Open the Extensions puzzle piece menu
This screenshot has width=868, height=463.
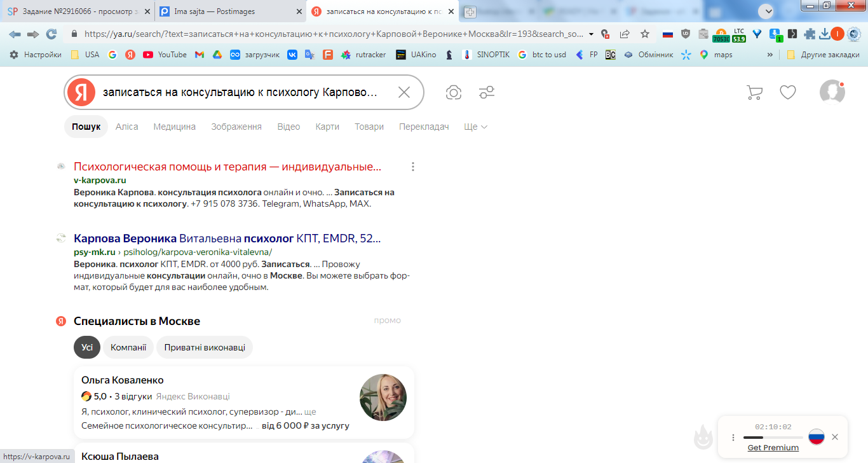pos(810,34)
